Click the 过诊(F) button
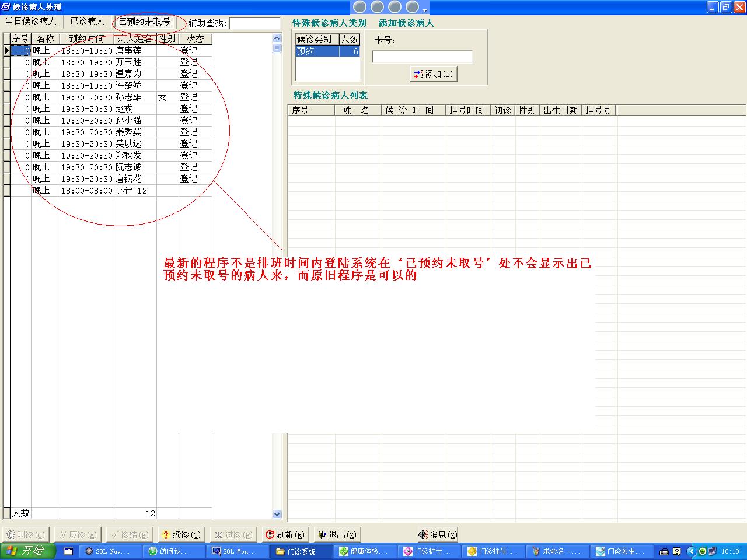747x560 pixels. tap(233, 534)
